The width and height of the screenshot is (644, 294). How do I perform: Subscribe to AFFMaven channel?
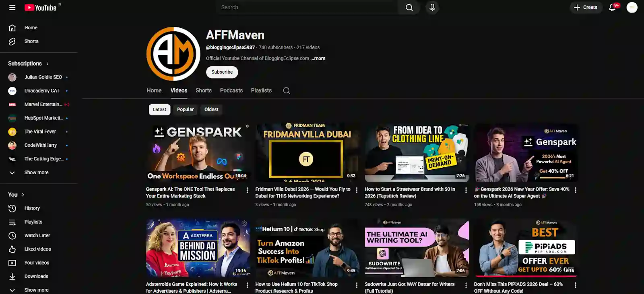tap(222, 72)
